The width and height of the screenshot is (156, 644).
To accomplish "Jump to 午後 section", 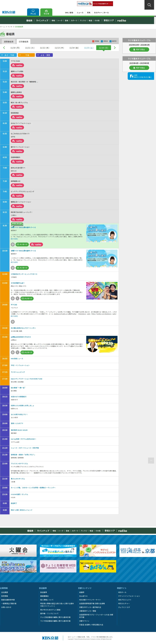I will (x=26, y=55).
